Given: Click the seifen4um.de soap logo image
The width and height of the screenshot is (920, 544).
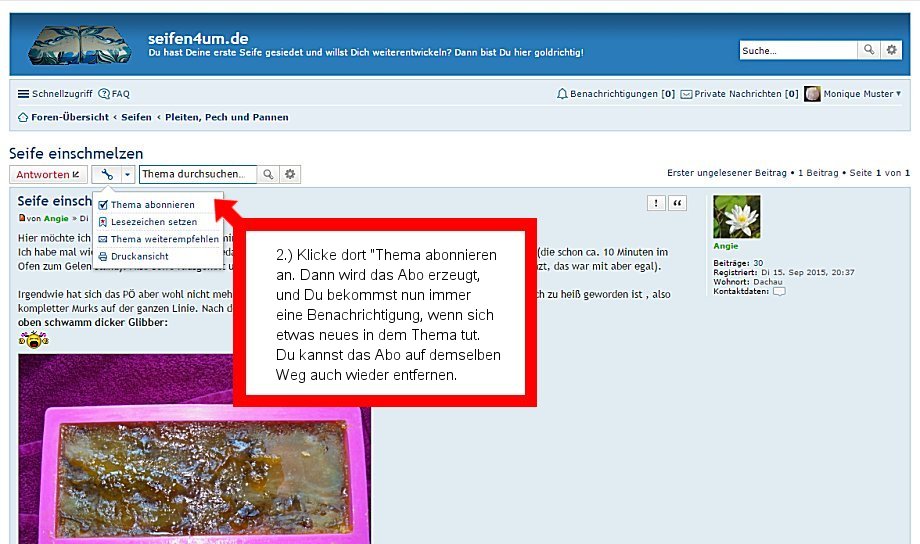Looking at the screenshot, I should [x=79, y=45].
